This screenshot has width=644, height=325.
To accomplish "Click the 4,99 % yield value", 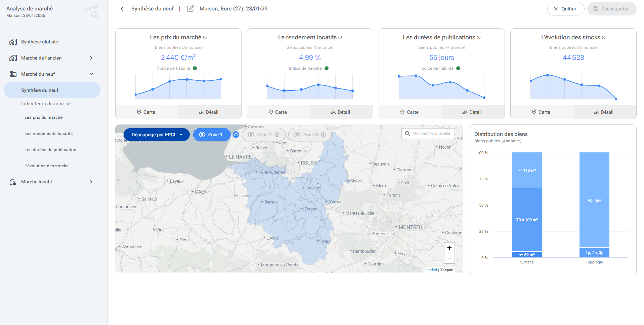I will (310, 58).
